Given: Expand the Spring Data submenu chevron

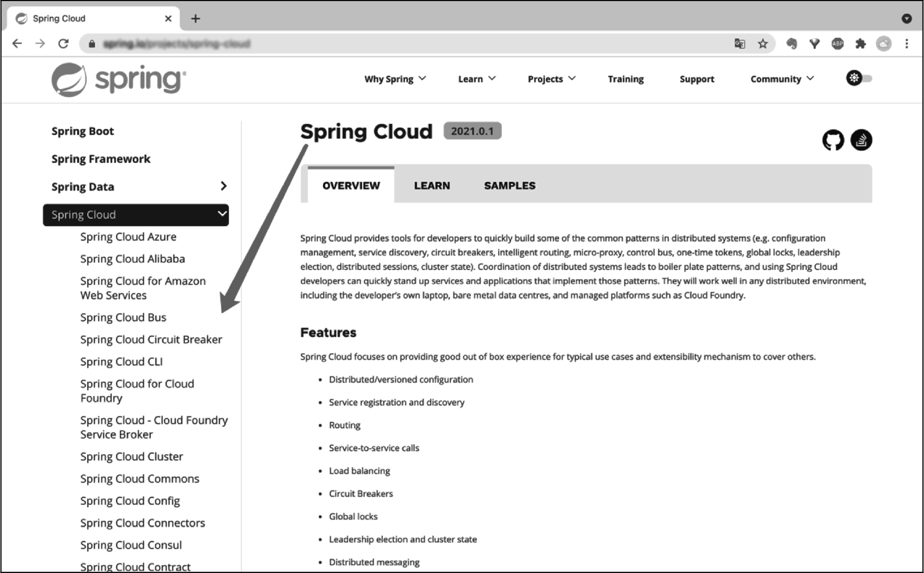Looking at the screenshot, I should (x=223, y=186).
